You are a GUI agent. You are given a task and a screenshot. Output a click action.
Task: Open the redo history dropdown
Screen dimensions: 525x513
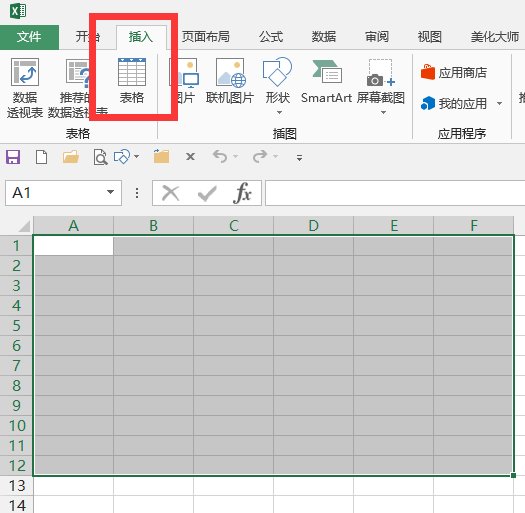pos(275,156)
